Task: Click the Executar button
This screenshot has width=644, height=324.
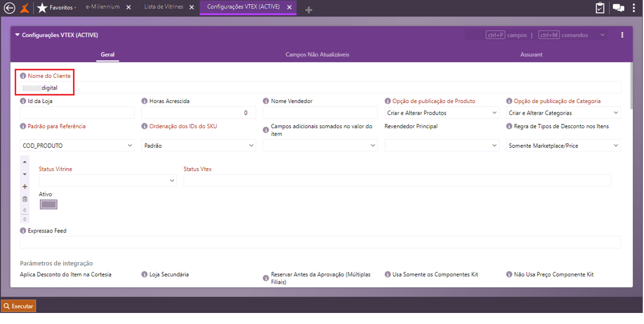Action: coord(18,306)
